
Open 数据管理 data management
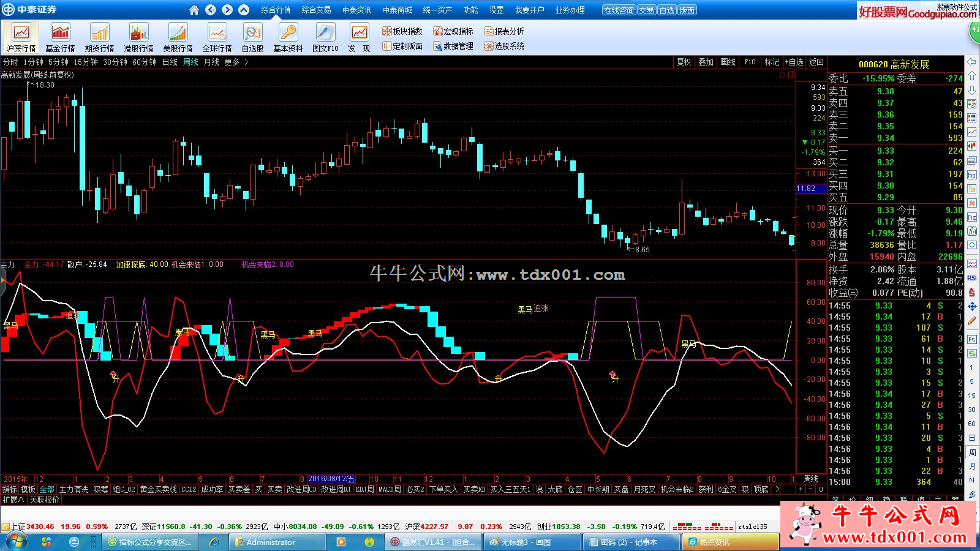(x=453, y=46)
